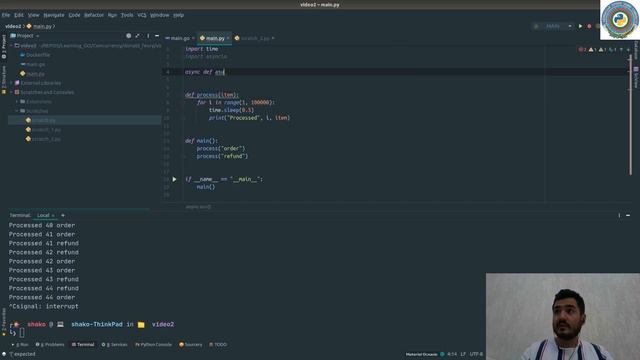Open the Window menu
The image size is (640, 360).
160,15
